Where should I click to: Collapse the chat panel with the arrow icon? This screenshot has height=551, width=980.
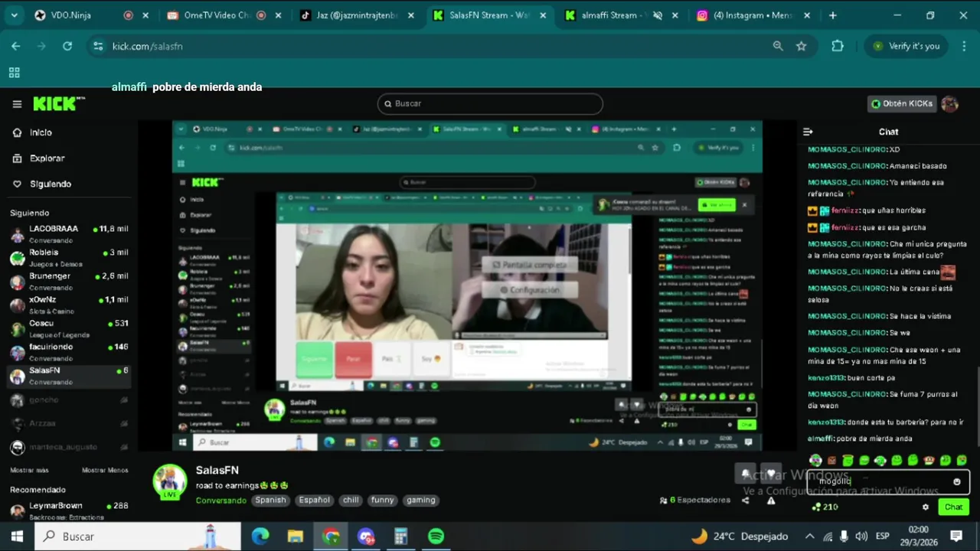click(808, 132)
